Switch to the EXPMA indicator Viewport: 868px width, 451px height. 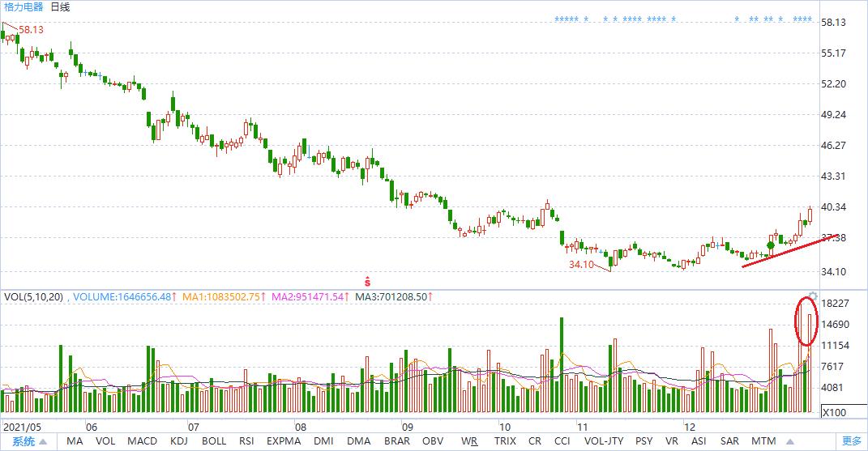point(284,441)
